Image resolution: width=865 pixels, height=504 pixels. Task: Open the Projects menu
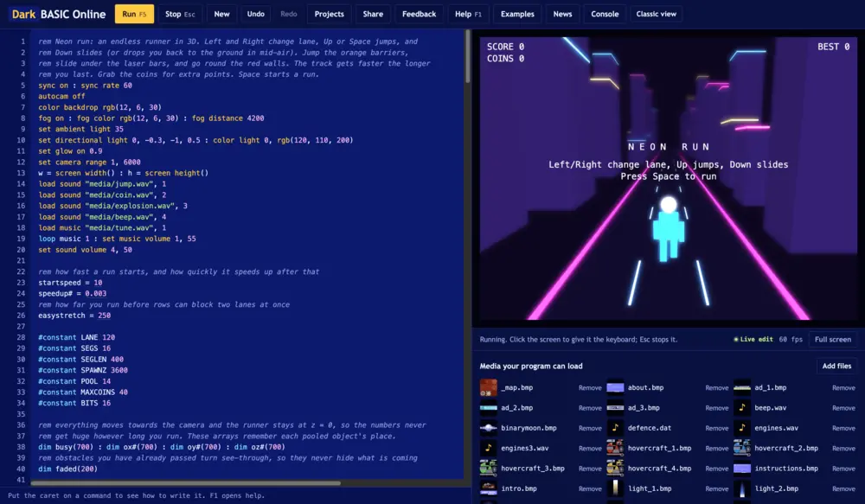point(330,14)
